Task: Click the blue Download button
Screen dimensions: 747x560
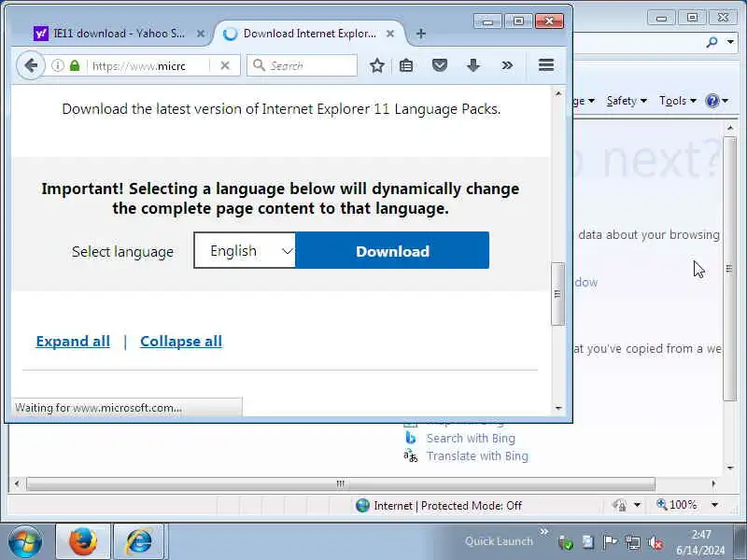Action: coord(392,250)
